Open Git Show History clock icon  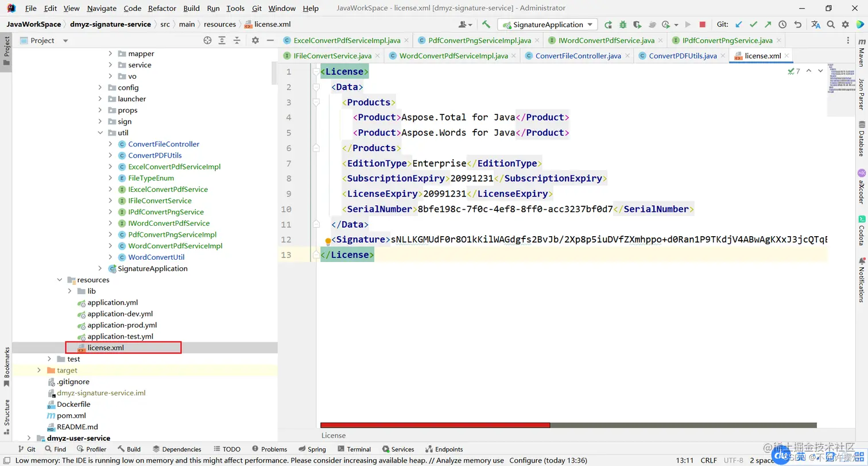point(782,25)
